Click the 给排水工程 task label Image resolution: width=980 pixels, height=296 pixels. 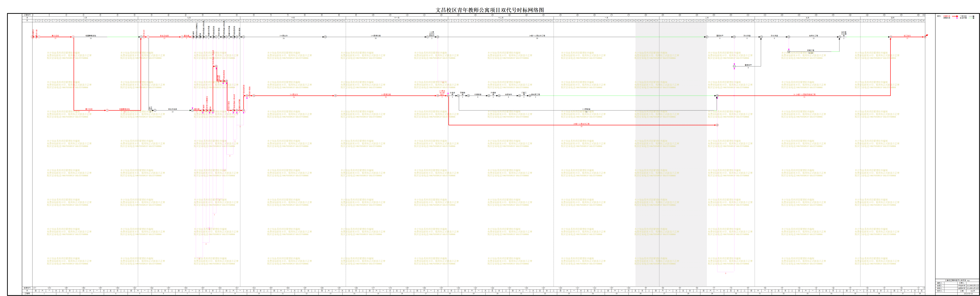(x=813, y=35)
